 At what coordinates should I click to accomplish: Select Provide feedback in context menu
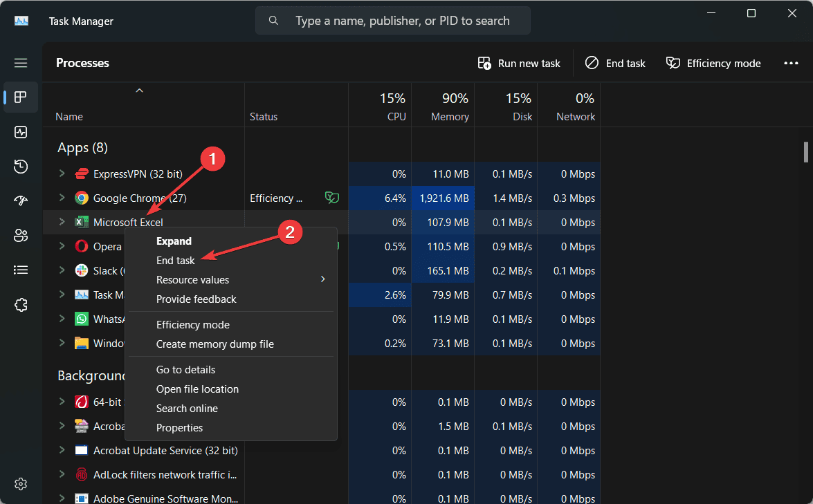pyautogui.click(x=231, y=299)
